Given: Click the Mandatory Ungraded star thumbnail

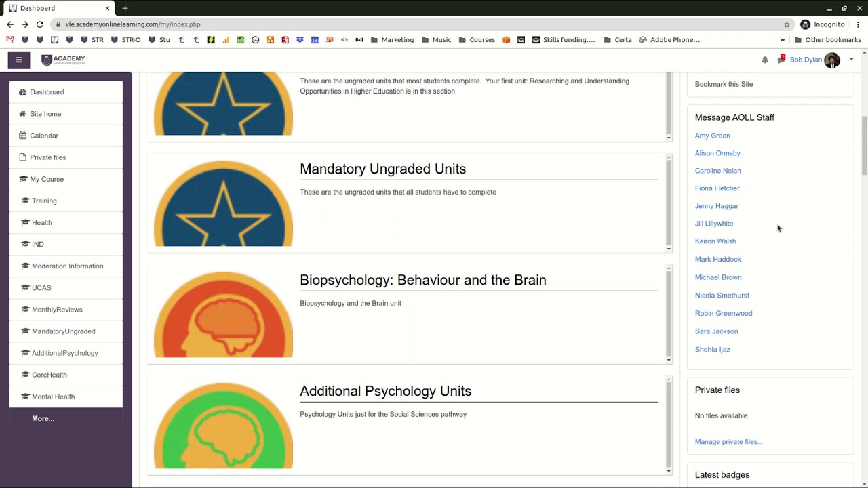Looking at the screenshot, I should tap(223, 203).
